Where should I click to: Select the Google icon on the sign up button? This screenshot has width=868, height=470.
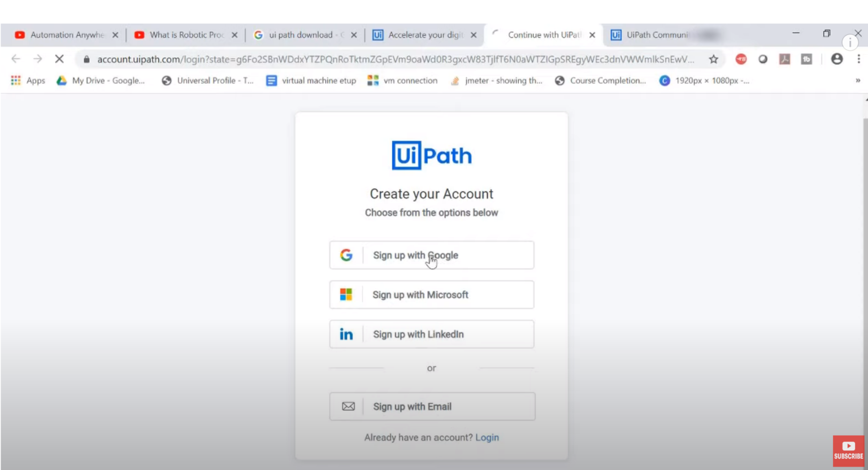(346, 255)
